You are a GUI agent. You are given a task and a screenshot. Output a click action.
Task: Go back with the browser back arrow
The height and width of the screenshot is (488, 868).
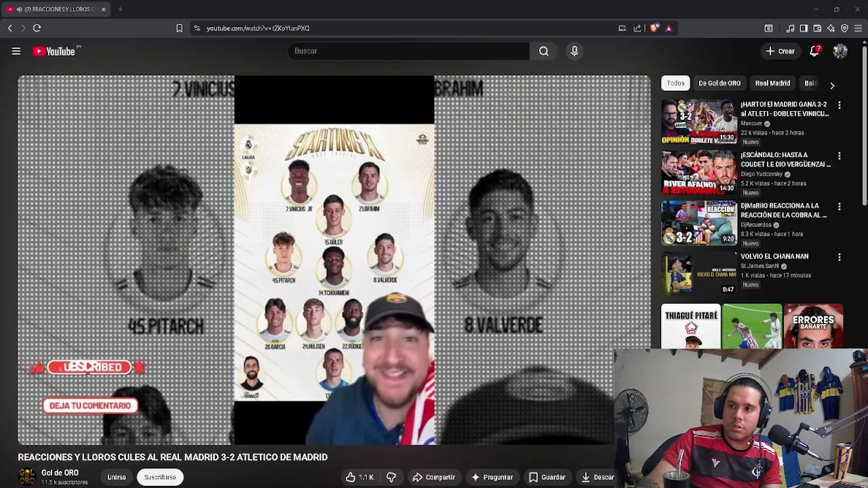[x=10, y=28]
